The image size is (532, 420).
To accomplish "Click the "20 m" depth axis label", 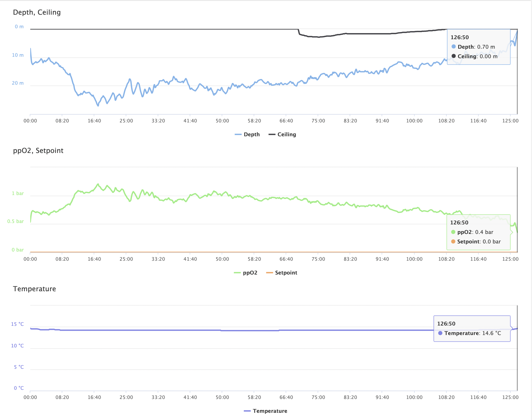I will pos(18,83).
